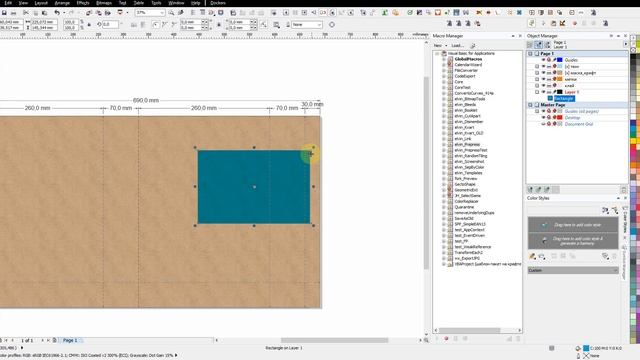Select the Rectangle item in Object Manager
The width and height of the screenshot is (640, 360).
564,98
